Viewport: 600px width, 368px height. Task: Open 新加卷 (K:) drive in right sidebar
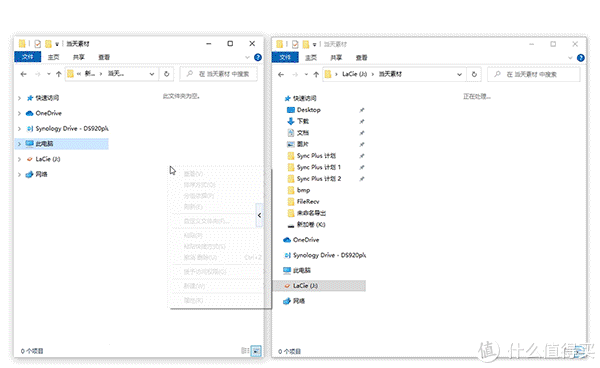pos(307,225)
